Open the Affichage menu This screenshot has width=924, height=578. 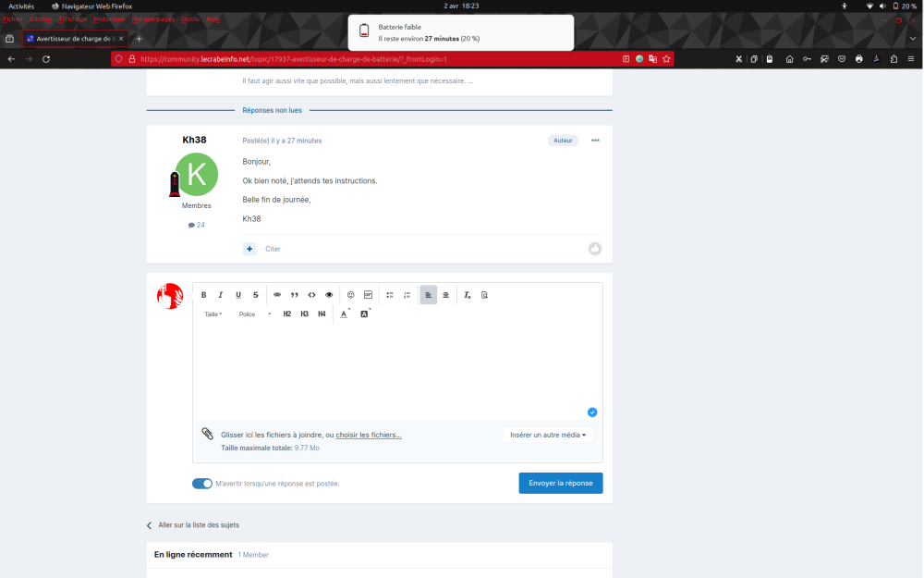72,18
